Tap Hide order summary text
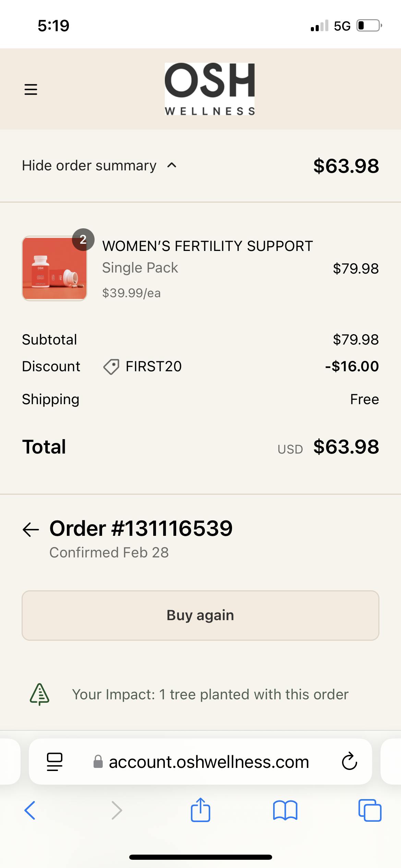The width and height of the screenshot is (401, 868). coord(89,166)
